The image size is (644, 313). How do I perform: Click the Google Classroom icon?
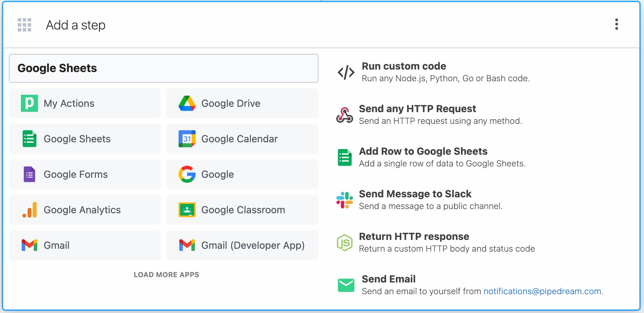[x=187, y=210]
